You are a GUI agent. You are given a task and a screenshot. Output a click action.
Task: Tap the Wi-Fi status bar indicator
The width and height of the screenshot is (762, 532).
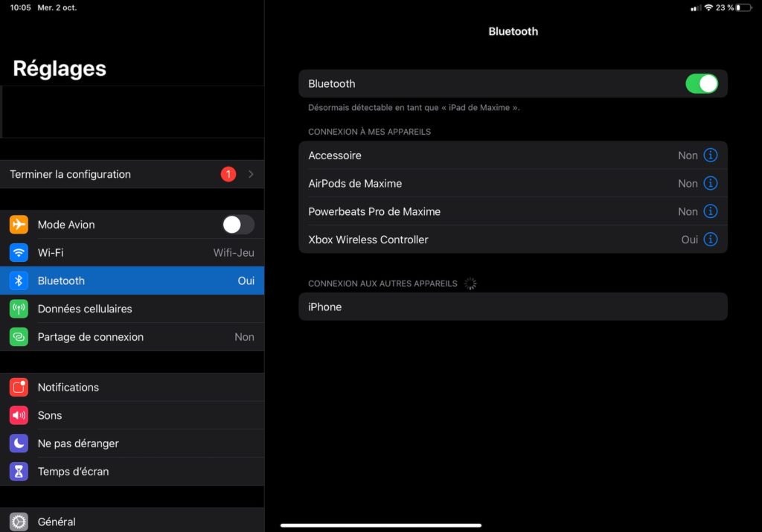click(x=708, y=7)
